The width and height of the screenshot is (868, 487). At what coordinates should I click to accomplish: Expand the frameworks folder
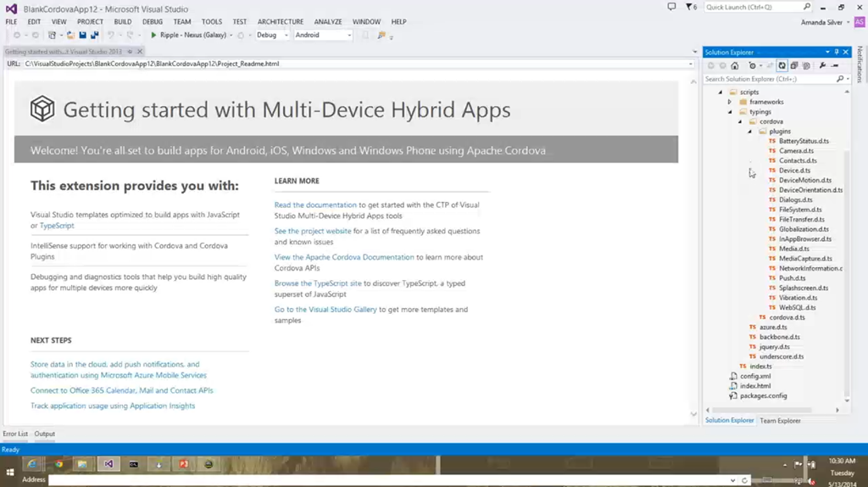coord(730,102)
